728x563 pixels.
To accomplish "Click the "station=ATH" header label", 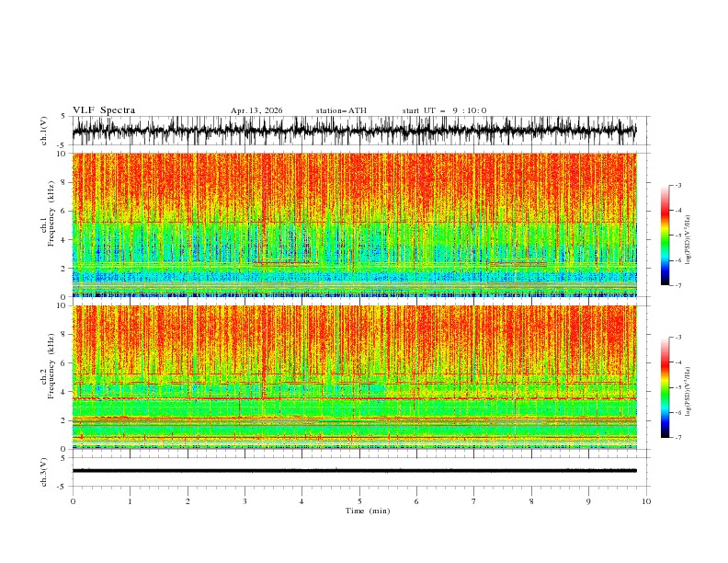I will coord(341,110).
